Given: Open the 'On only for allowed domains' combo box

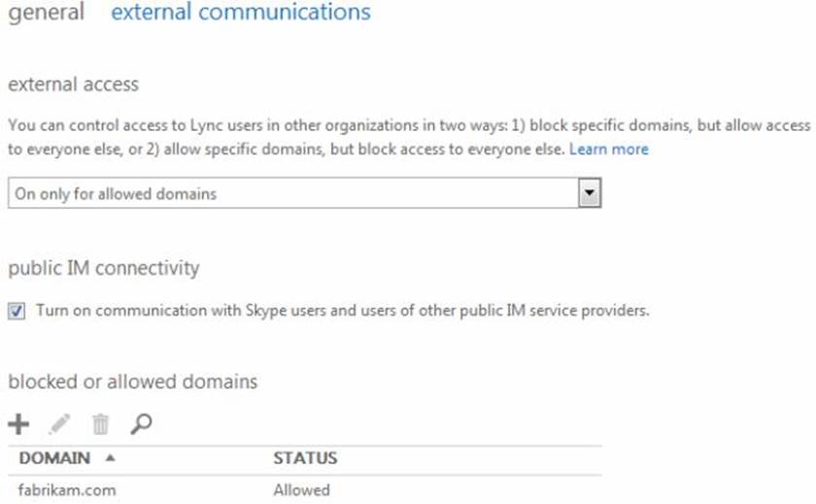Looking at the screenshot, I should pos(291,193).
